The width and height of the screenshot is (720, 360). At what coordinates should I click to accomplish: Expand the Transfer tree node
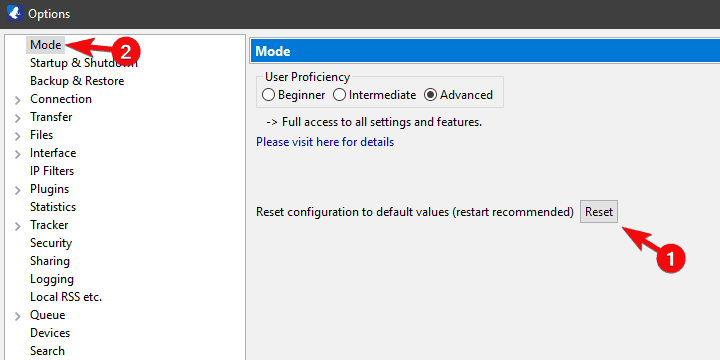[x=17, y=118]
